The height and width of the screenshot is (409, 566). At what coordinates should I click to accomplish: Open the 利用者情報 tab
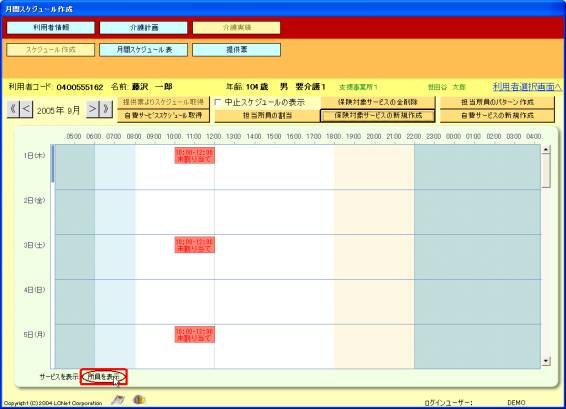pos(51,28)
